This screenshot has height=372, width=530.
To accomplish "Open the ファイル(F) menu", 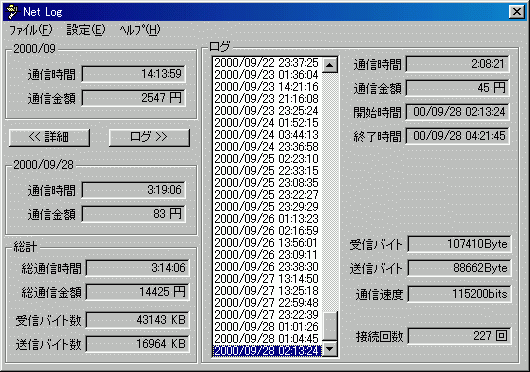I will tap(30, 30).
